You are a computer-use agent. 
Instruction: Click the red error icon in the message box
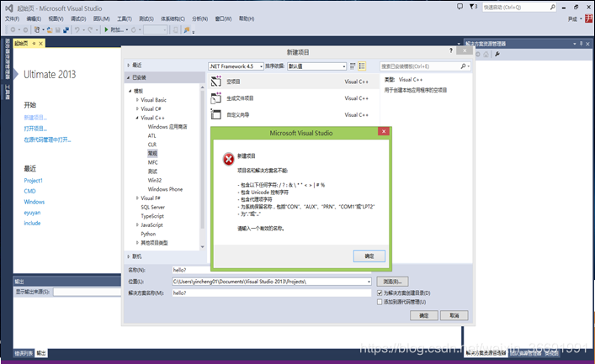pos(228,159)
